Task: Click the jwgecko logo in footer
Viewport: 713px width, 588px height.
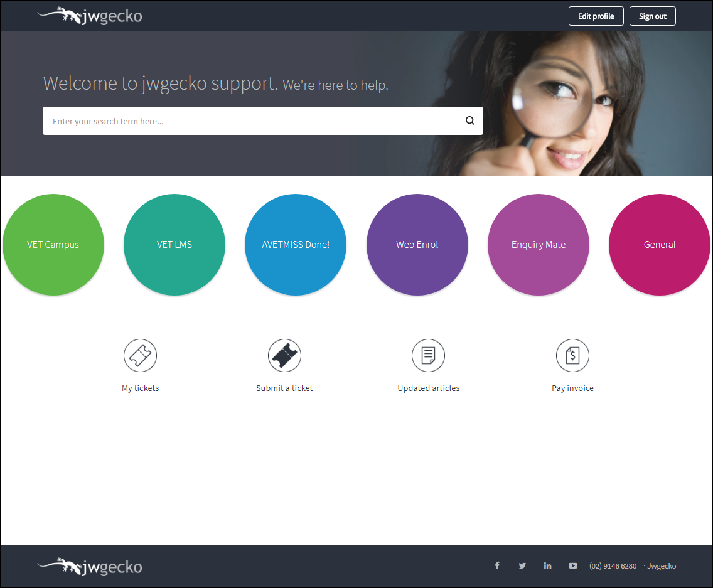Action: pyautogui.click(x=90, y=567)
